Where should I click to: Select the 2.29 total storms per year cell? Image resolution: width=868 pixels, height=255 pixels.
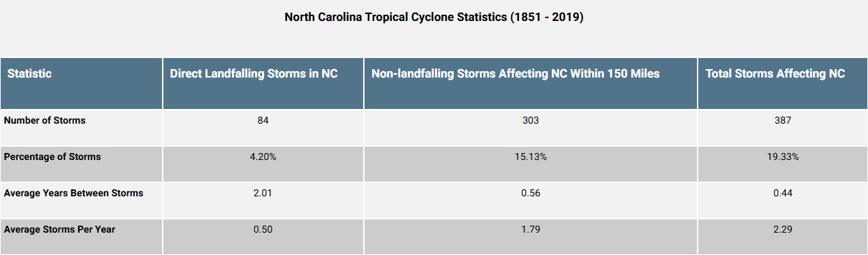(x=782, y=229)
